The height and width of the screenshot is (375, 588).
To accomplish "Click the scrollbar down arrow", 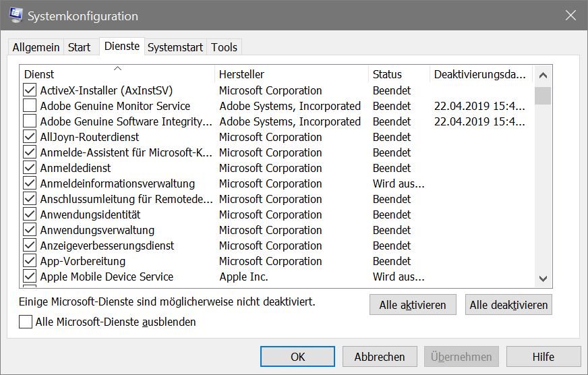I will coord(543,279).
